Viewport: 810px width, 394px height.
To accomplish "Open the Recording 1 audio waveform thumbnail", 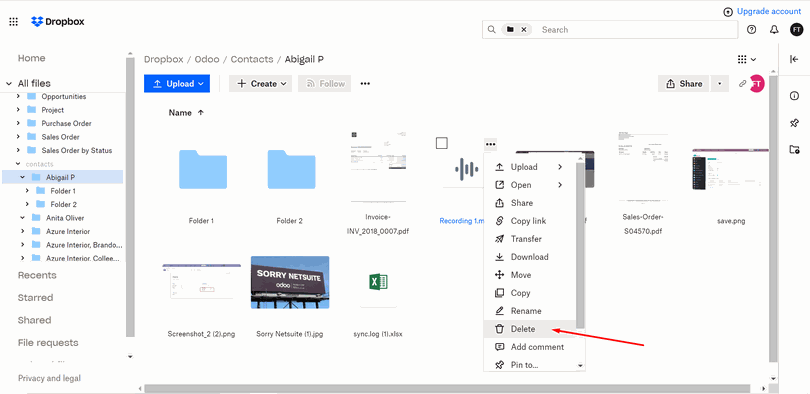I will [x=466, y=168].
